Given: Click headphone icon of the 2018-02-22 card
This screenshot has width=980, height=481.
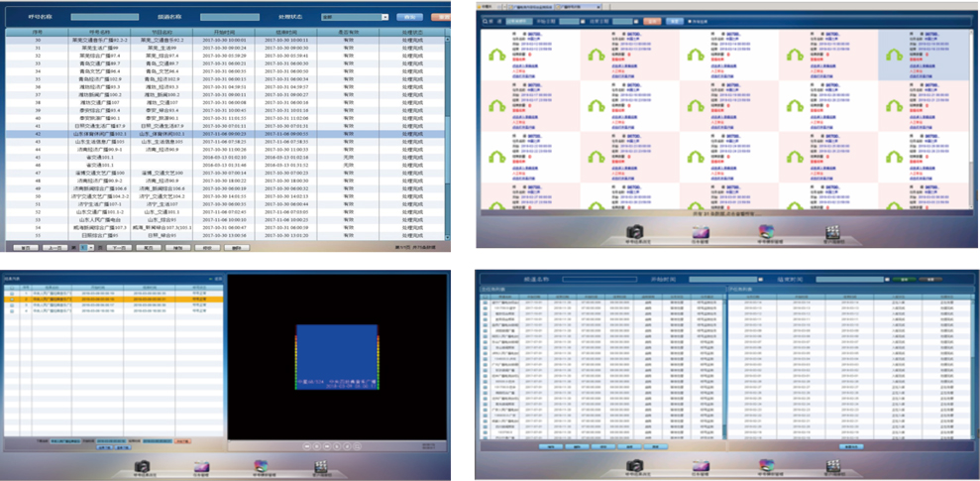Looking at the screenshot, I should coord(496,157).
